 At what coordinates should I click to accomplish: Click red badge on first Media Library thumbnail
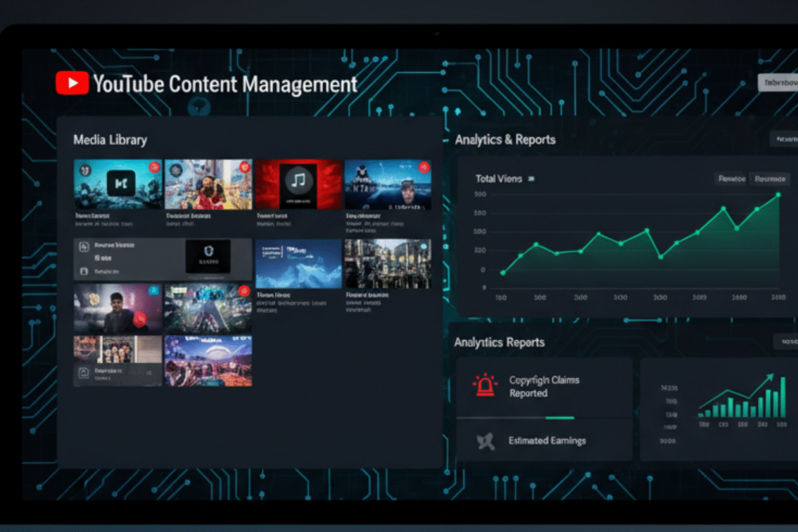pos(154,167)
